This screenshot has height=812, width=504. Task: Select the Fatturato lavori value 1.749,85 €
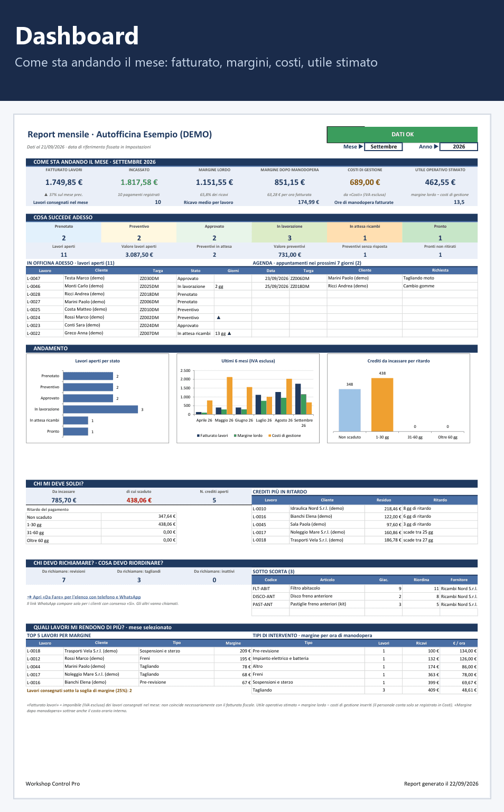(x=64, y=182)
